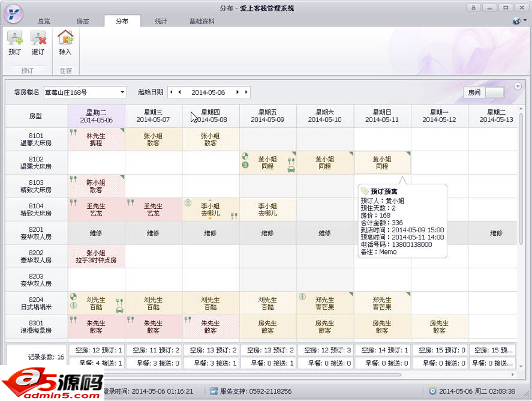This screenshot has width=532, height=401.
Task: Click the clock icon in the status bar
Action: [433, 391]
